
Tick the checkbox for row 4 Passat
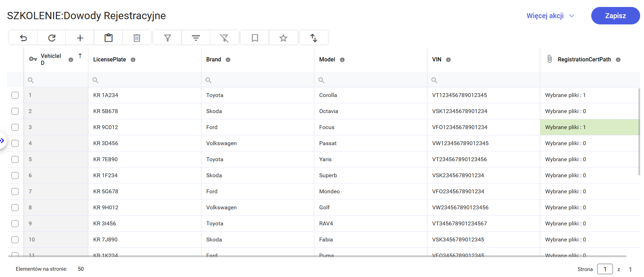click(x=15, y=143)
